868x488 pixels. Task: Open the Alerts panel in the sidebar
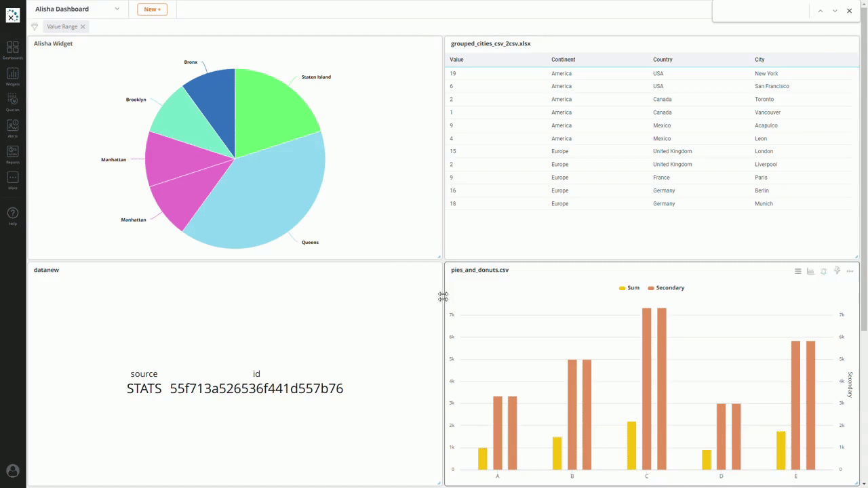(13, 128)
